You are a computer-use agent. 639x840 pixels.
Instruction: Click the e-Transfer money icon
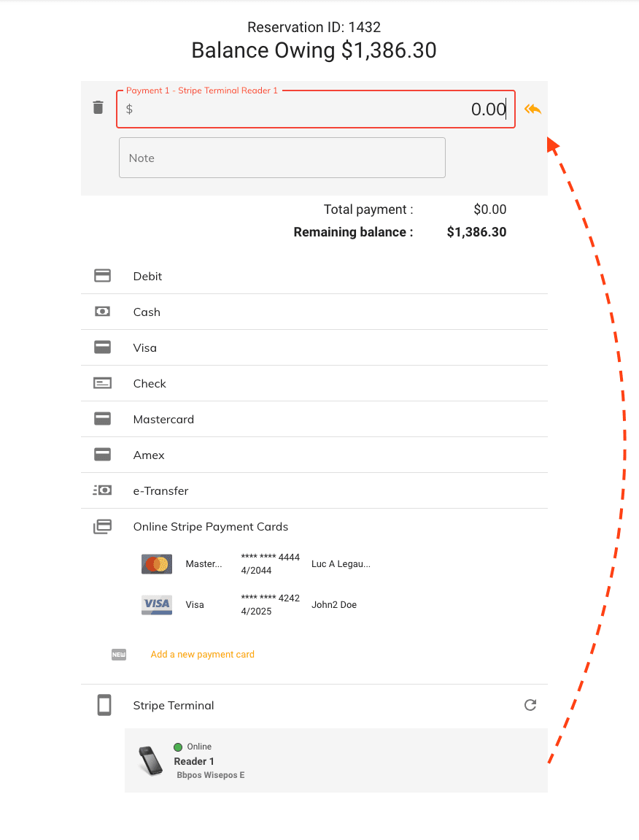pos(102,490)
